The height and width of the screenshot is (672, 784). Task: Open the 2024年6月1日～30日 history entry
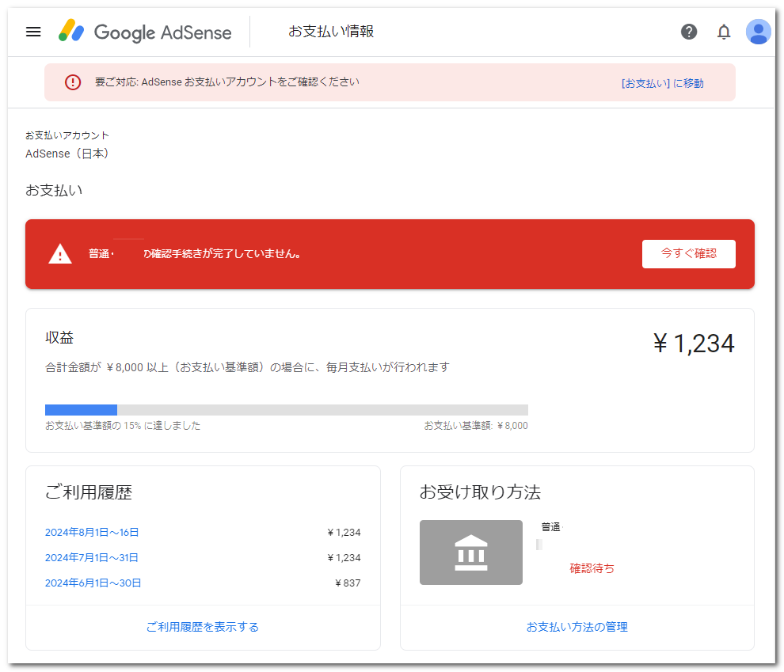93,583
